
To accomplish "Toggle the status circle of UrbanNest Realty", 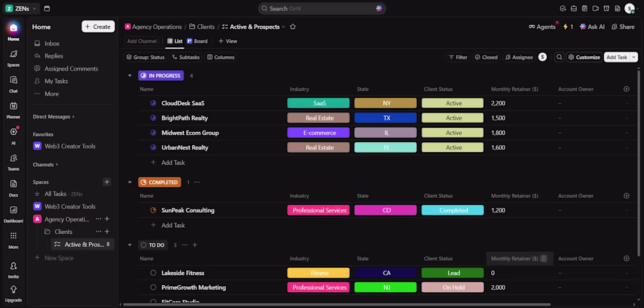I will coord(153,148).
